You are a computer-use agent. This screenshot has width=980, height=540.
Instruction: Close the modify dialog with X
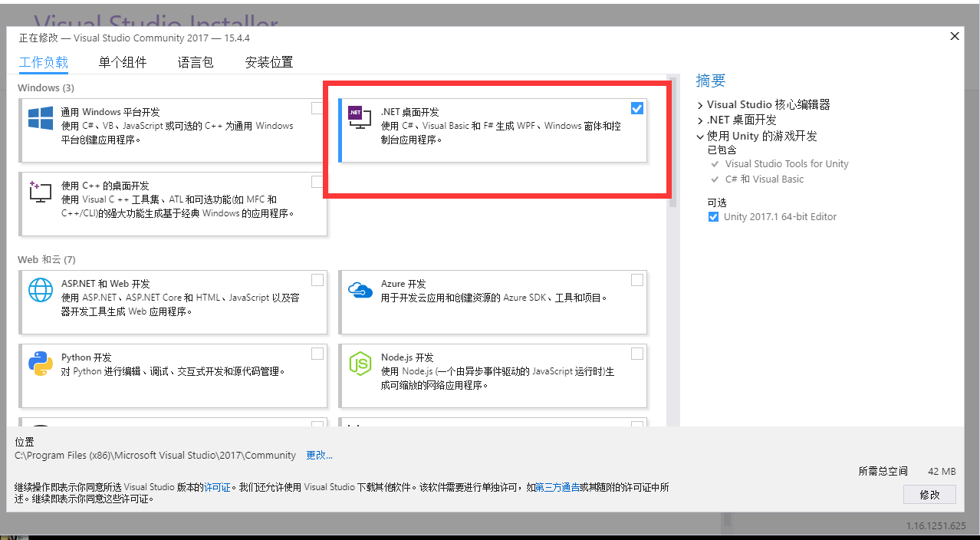point(955,36)
